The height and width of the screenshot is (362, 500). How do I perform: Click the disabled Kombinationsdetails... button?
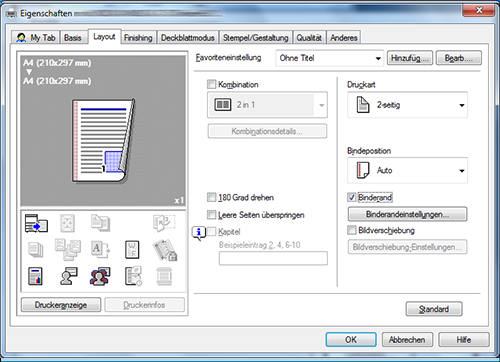(267, 131)
